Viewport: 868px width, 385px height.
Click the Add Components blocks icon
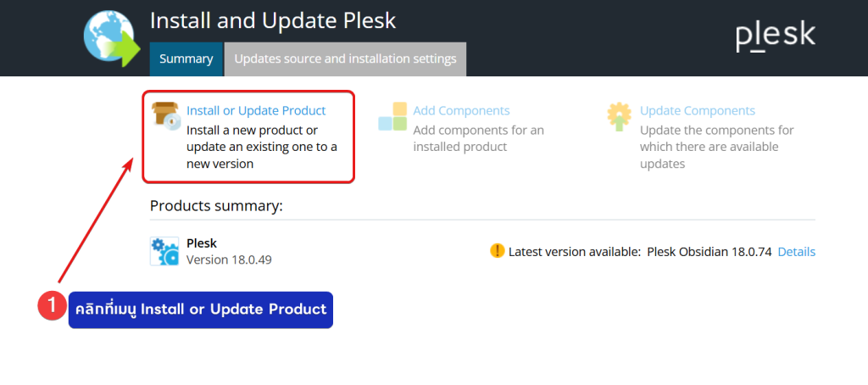[392, 116]
